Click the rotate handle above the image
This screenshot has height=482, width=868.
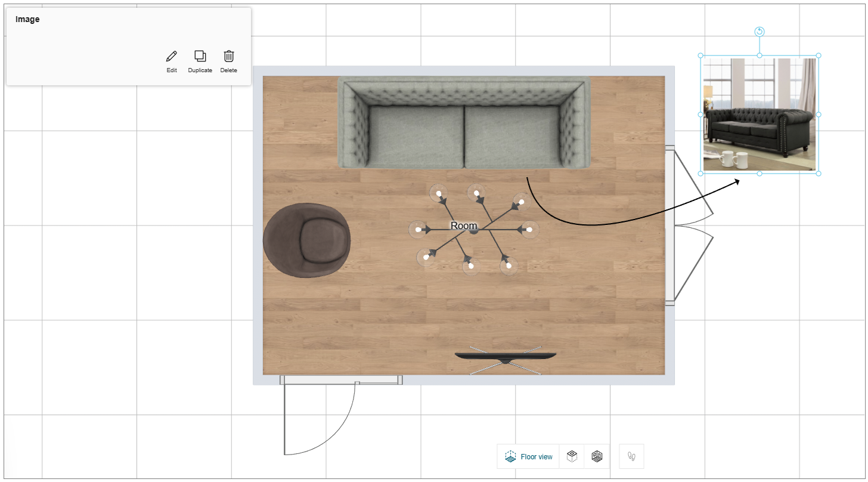[x=759, y=32]
